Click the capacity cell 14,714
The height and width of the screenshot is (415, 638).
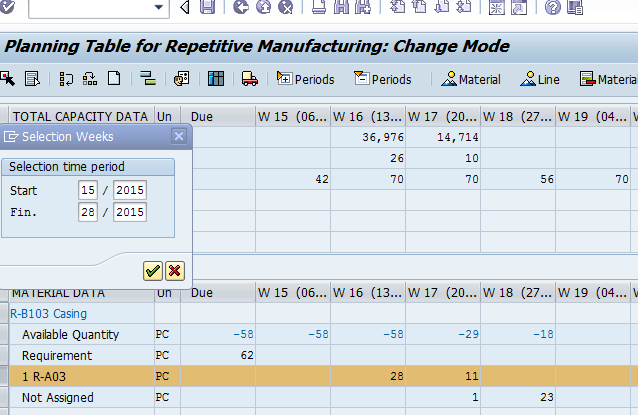[x=443, y=138]
